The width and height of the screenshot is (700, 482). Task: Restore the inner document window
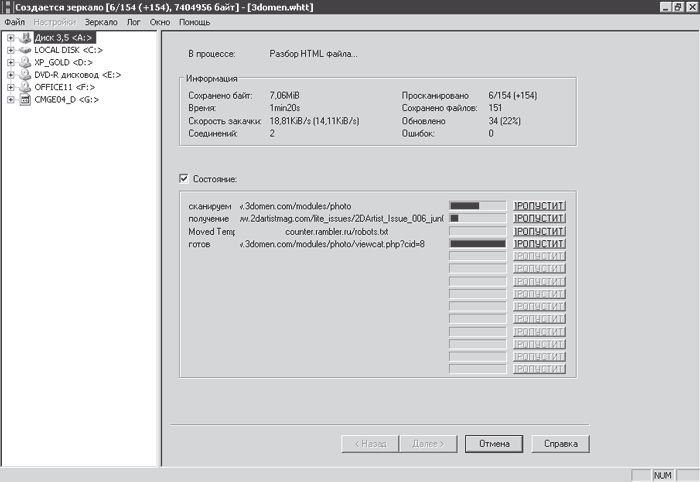[678, 7]
